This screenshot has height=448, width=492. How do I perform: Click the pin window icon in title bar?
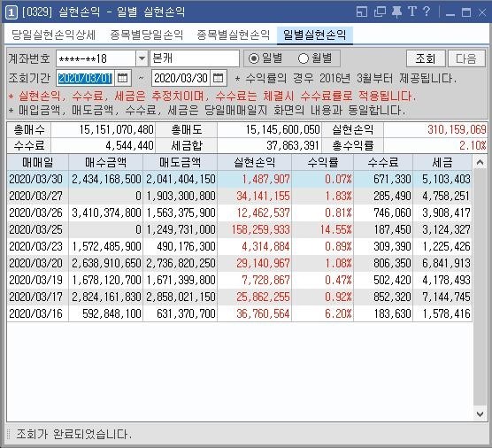[x=396, y=12]
